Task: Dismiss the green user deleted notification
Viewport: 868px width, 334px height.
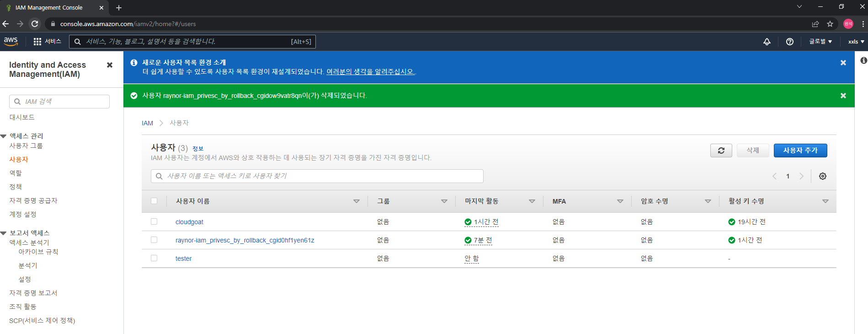Action: [x=843, y=96]
